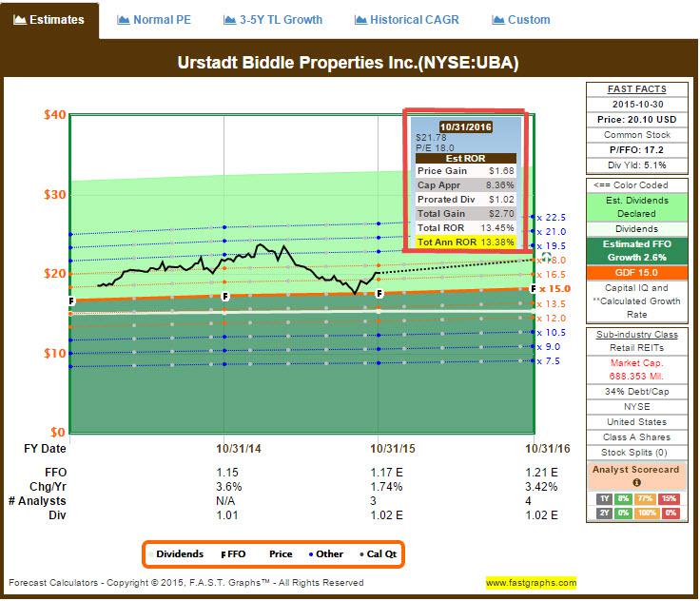Click the 10/31/2016 tooltip date header
This screenshot has height=601, width=700.
(466, 126)
